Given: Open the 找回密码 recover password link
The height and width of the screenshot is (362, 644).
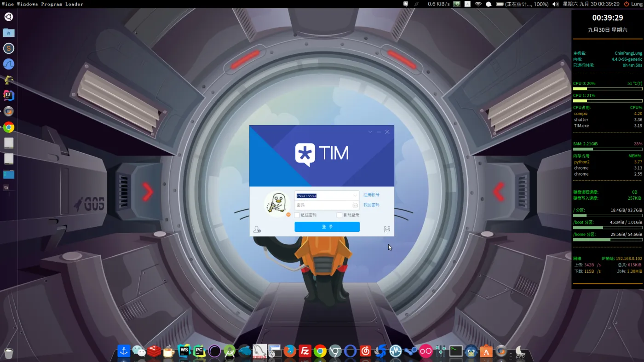Looking at the screenshot, I should click(371, 205).
